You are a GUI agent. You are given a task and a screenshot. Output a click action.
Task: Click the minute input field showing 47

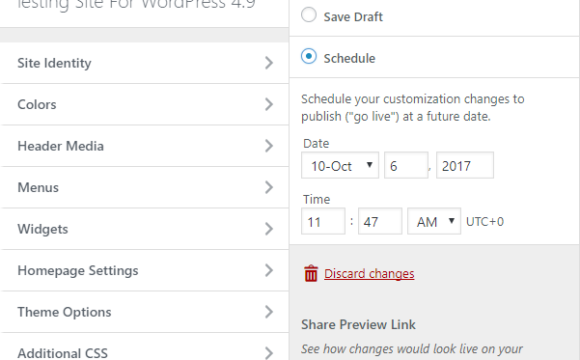[380, 221]
